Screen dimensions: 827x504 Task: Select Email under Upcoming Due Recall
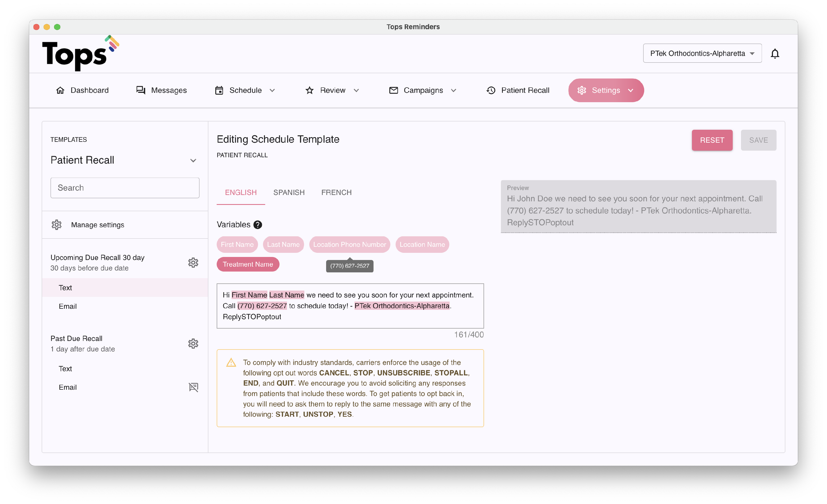[68, 306]
